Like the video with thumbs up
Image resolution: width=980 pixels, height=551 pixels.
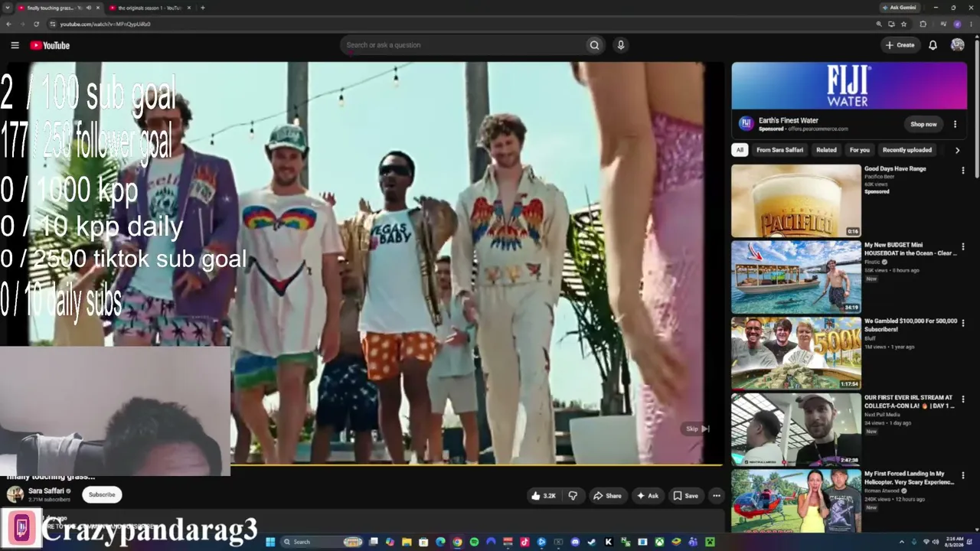544,496
